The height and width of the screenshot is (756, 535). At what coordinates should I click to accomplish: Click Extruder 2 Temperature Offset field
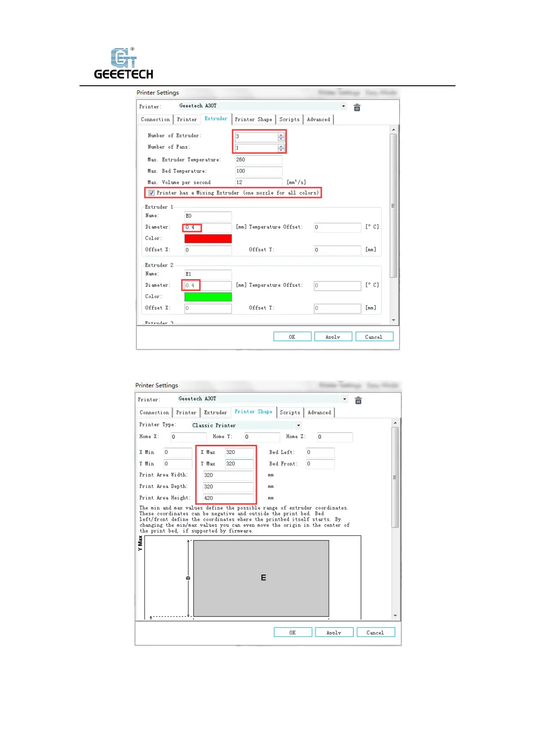click(337, 286)
